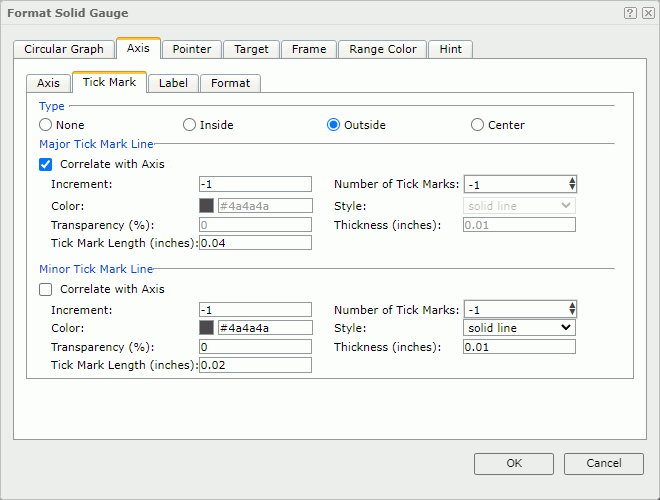Click Major color hex field
Image resolution: width=660 pixels, height=500 pixels.
[265, 206]
